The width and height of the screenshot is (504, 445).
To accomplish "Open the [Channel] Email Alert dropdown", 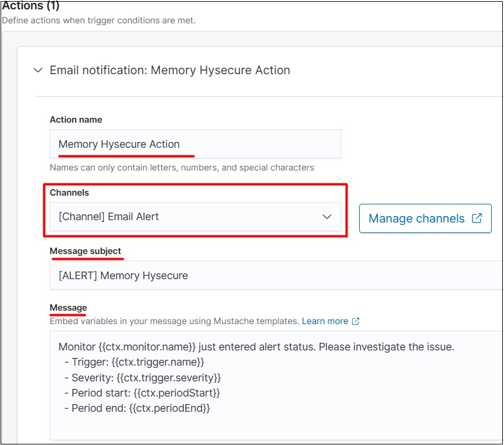I will click(x=187, y=217).
